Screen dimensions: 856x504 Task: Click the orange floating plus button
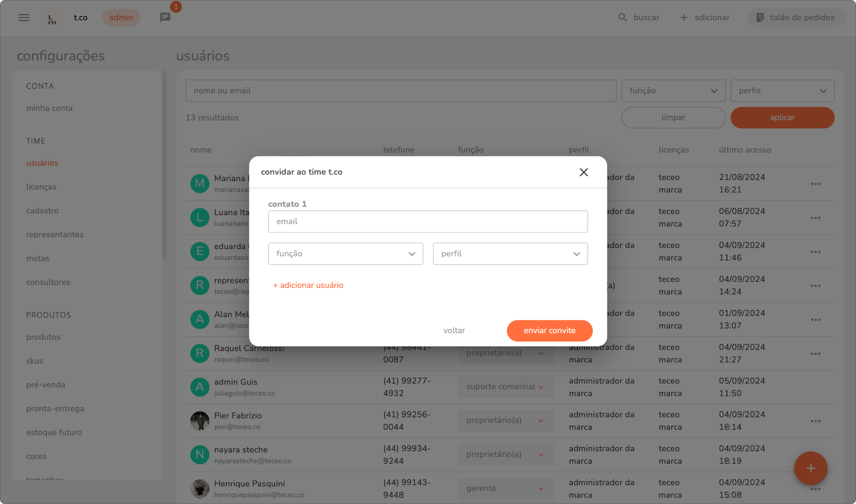(810, 468)
